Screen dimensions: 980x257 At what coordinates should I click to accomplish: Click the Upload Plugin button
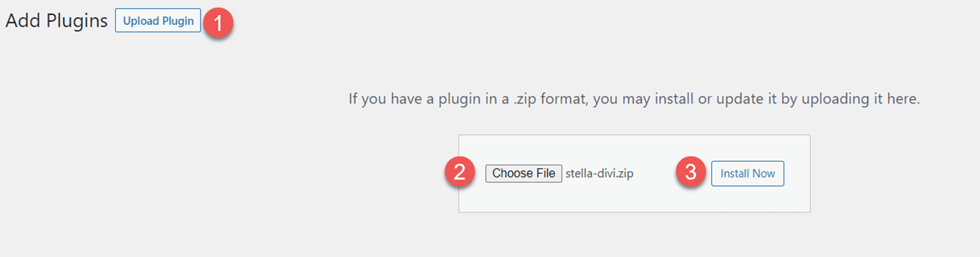158,21
